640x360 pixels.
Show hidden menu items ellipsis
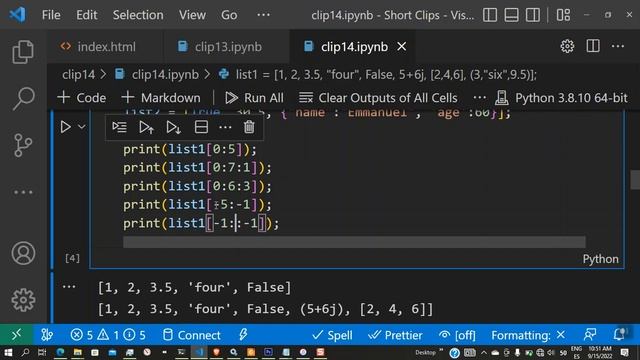[263, 15]
